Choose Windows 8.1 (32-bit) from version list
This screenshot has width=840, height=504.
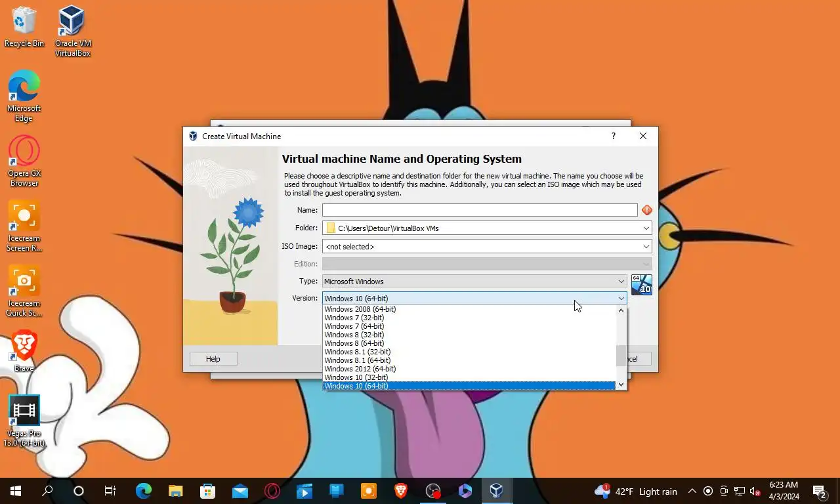[x=469, y=352]
